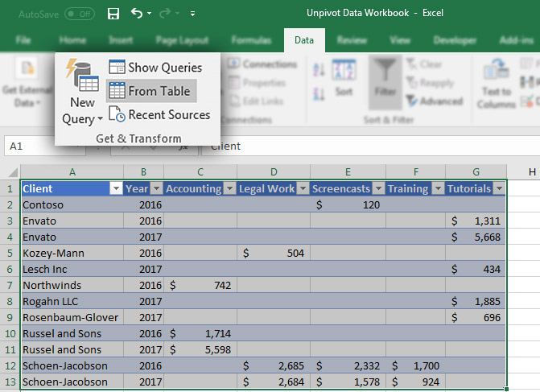Click Edit Links

point(257,101)
